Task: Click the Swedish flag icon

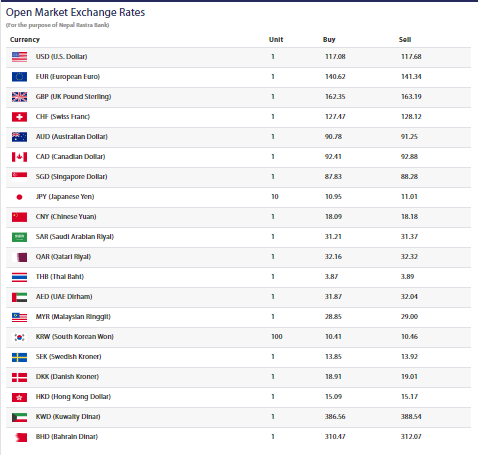Action: [19, 357]
